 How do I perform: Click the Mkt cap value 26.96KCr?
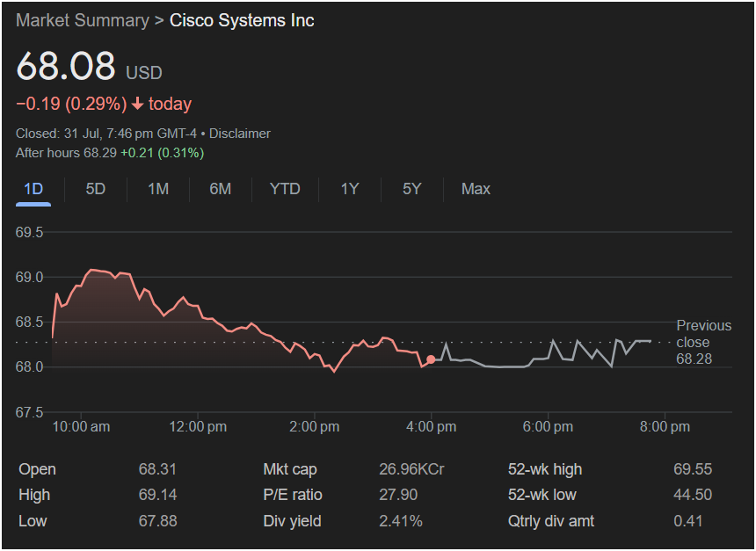(411, 469)
